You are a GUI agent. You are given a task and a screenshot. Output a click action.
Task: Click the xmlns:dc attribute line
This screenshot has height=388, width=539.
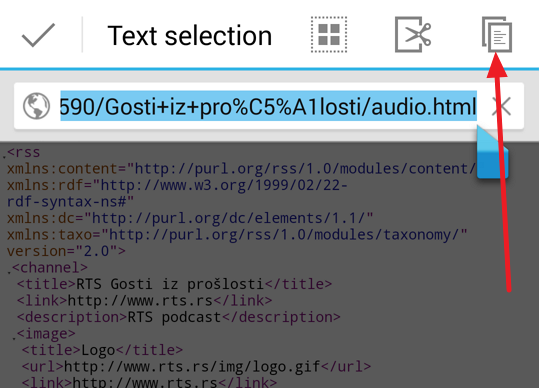tap(190, 219)
